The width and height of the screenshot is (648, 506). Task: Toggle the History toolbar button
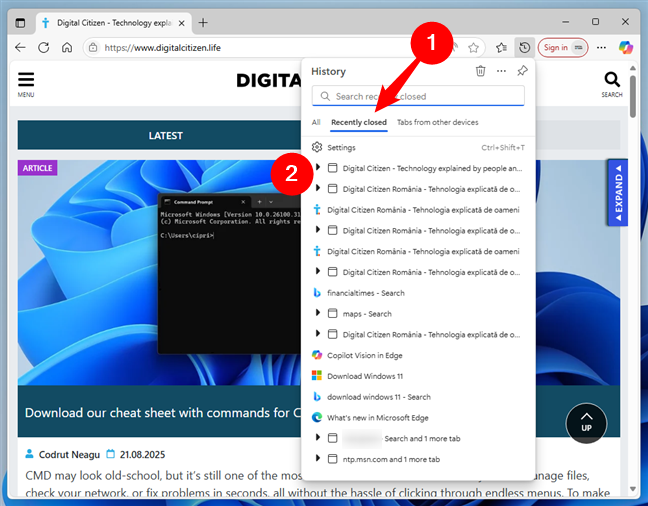(x=524, y=48)
